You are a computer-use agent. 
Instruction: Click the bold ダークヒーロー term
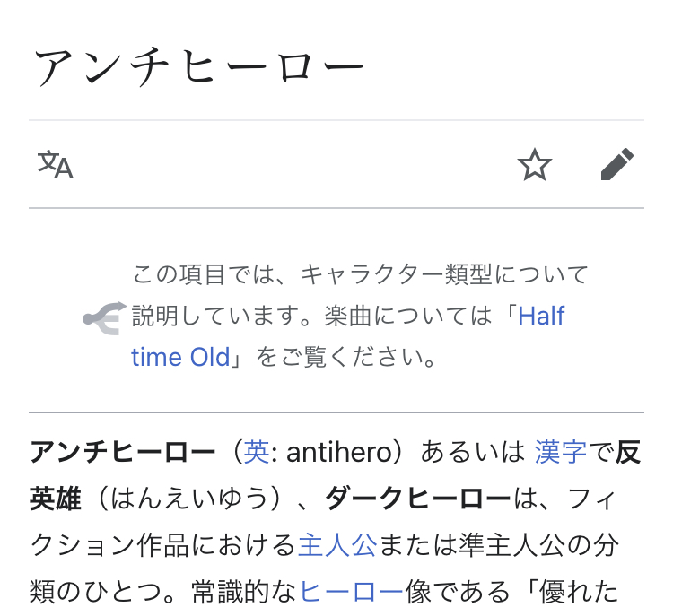(x=419, y=499)
